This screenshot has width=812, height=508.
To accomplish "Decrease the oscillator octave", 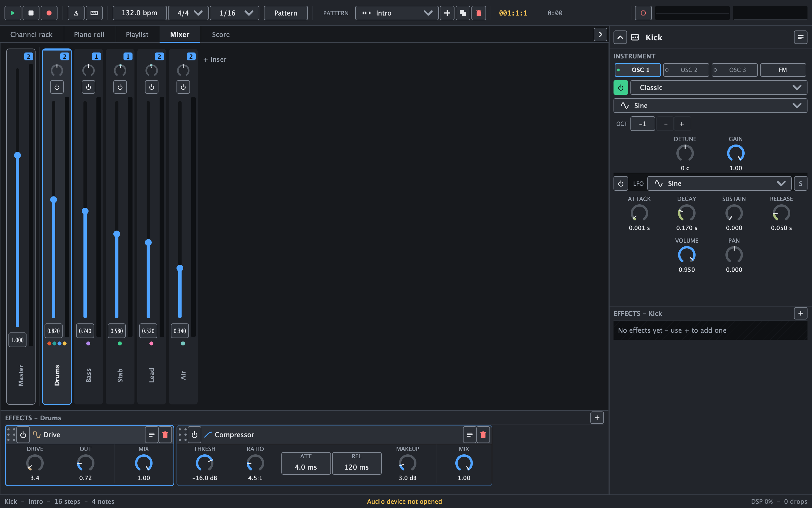I will pos(666,124).
